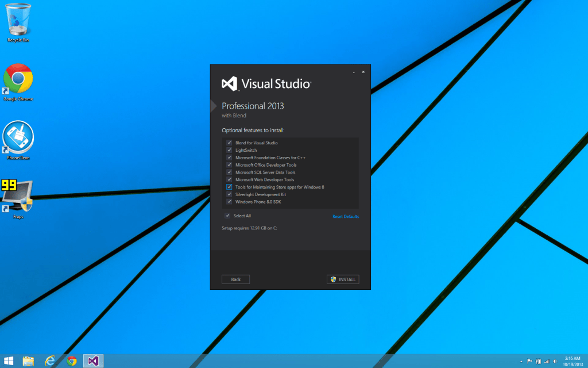588x368 pixels.
Task: Click the 'Professional 2013' title text
Action: point(253,106)
